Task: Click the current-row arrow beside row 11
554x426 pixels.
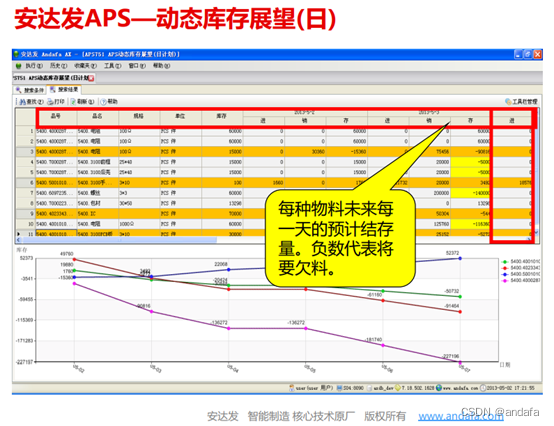Action: pyautogui.click(x=19, y=234)
